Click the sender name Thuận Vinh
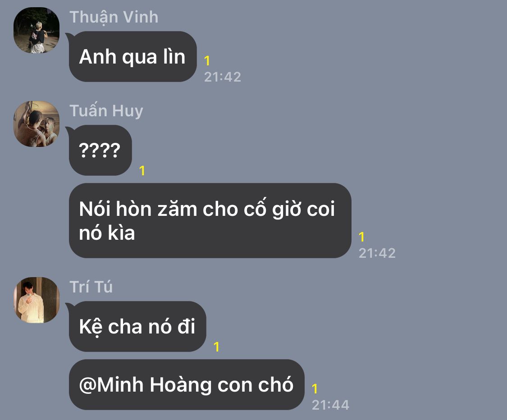Viewport: 507px width, 420px height. (x=114, y=18)
